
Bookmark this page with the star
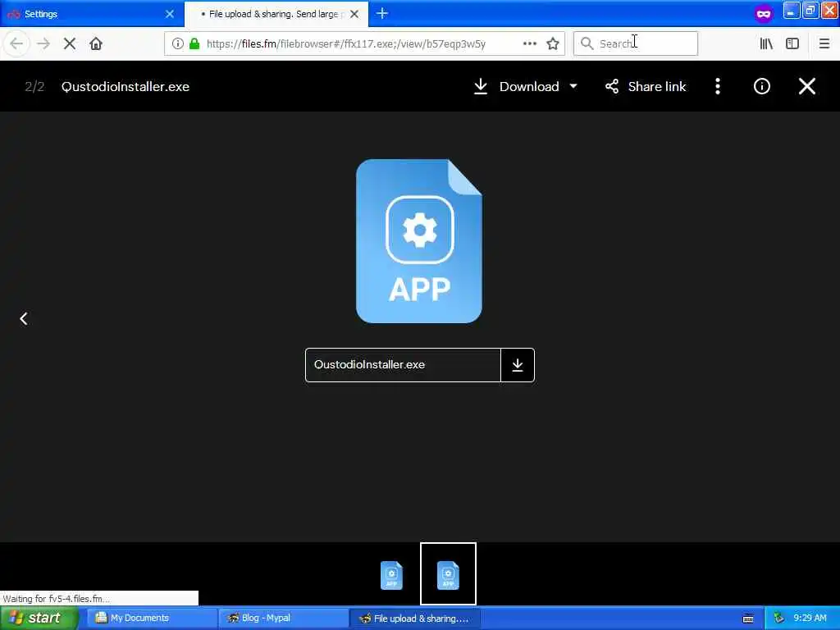[x=553, y=43]
